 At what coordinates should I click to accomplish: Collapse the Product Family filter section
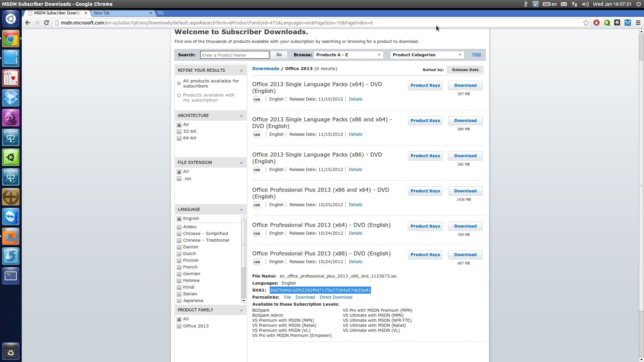[241, 310]
